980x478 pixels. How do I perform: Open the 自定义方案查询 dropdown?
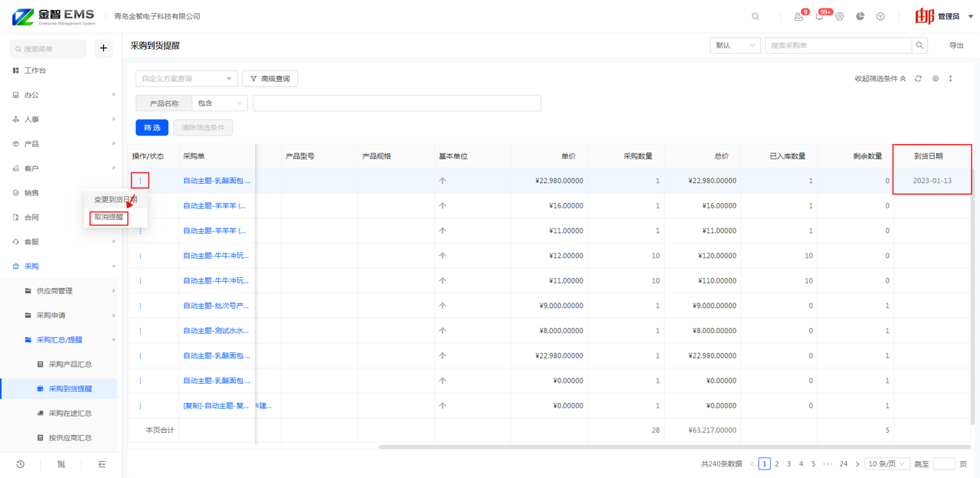(187, 78)
